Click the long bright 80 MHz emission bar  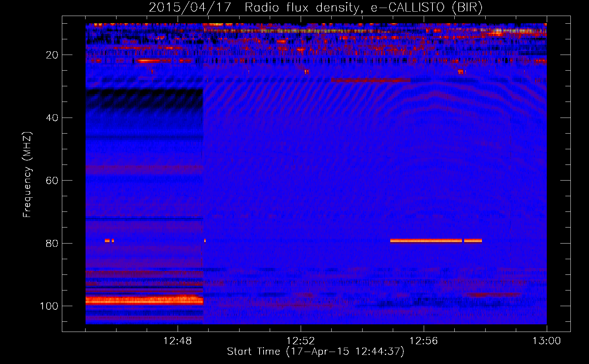[x=426, y=241]
